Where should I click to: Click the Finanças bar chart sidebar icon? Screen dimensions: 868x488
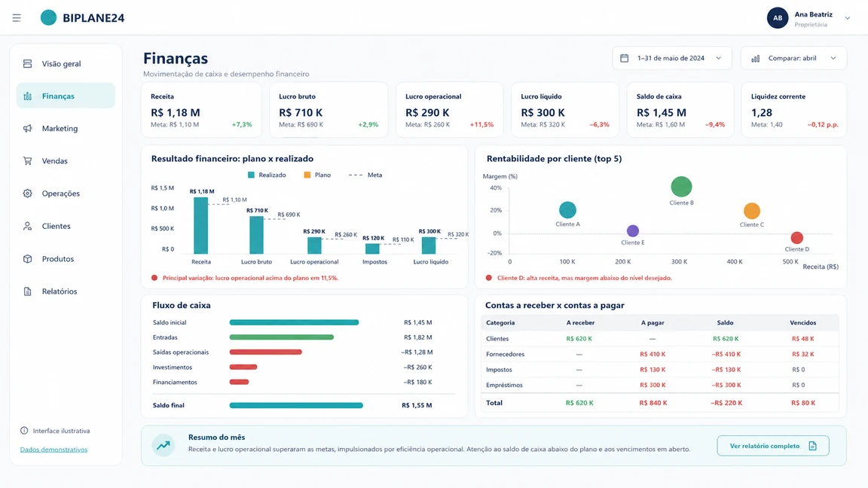point(27,96)
